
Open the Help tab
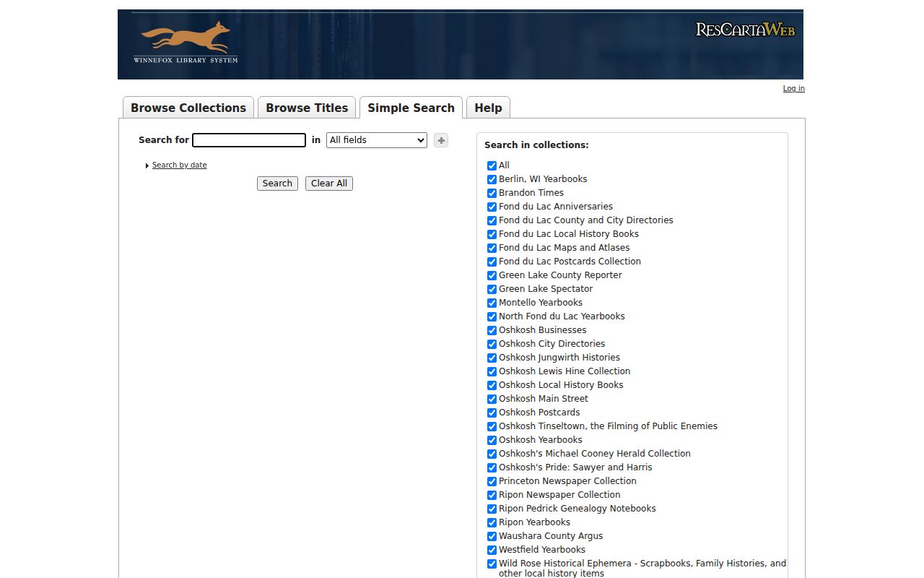(488, 108)
